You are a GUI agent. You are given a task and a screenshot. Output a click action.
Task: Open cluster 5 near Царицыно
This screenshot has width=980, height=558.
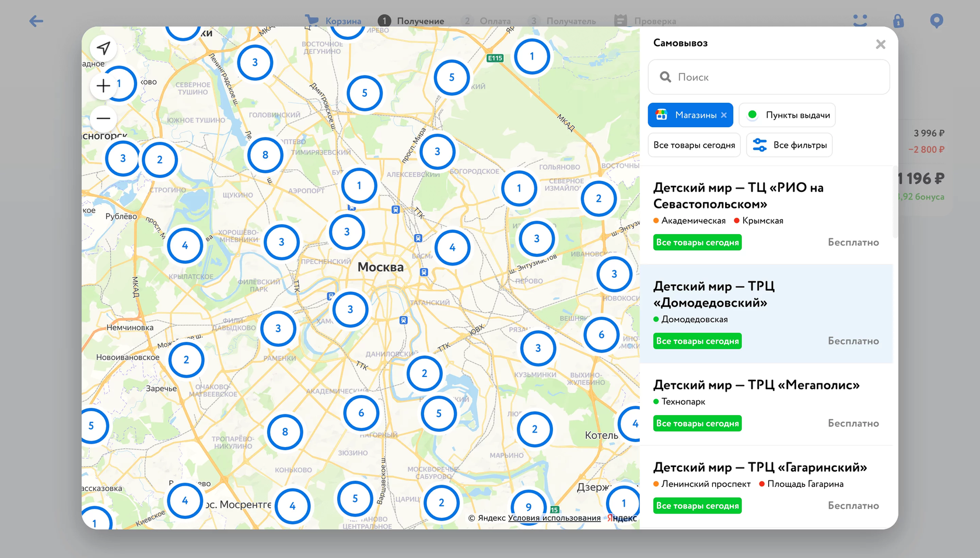click(355, 499)
